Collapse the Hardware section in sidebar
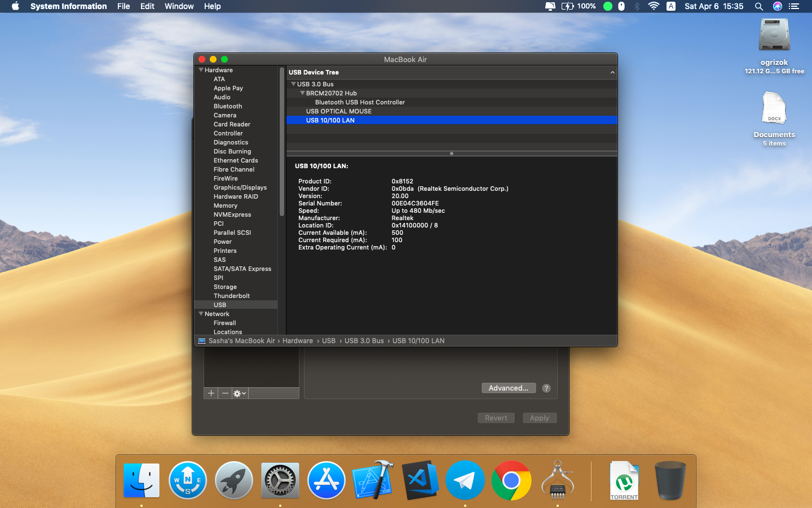 click(x=201, y=70)
